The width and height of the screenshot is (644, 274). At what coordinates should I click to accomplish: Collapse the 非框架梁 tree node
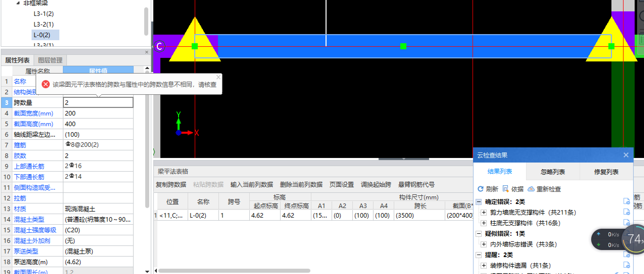point(18,3)
